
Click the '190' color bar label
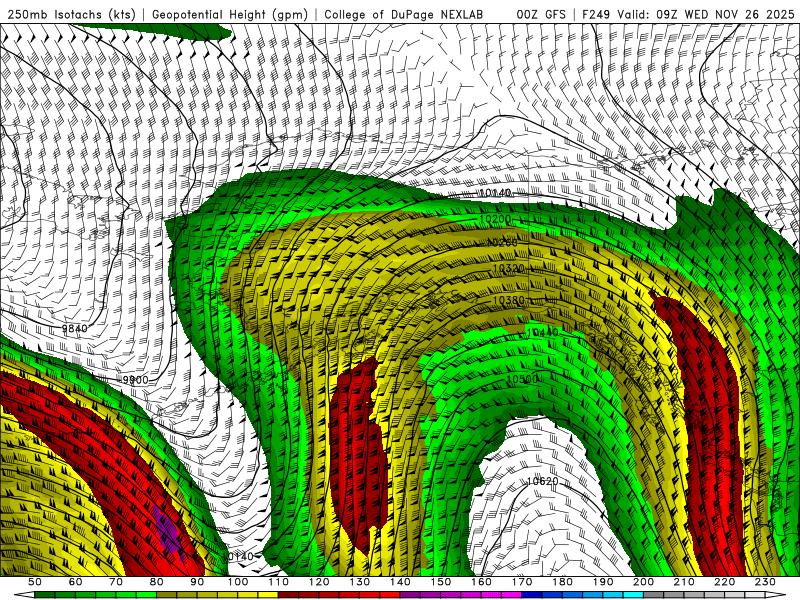(603, 582)
